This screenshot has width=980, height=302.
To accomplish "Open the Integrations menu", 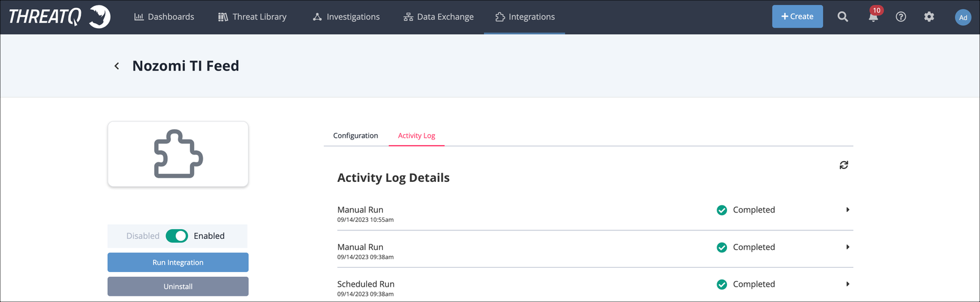I will pyautogui.click(x=525, y=17).
